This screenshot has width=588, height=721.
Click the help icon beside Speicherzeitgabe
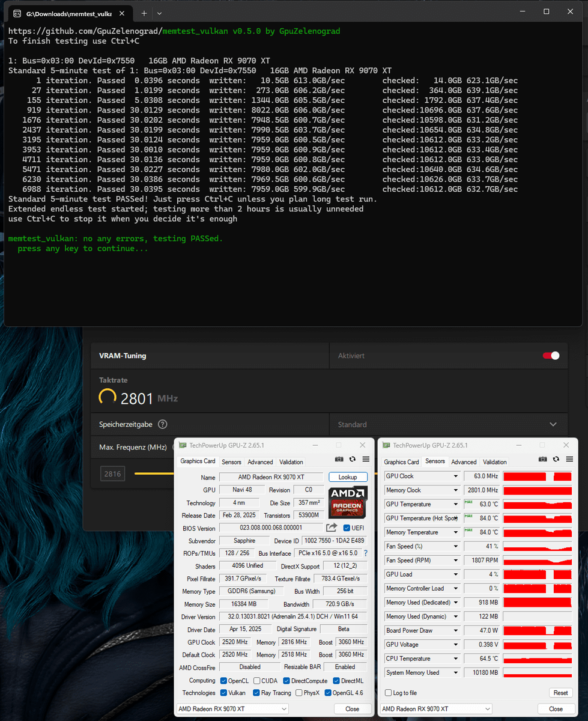coord(162,424)
